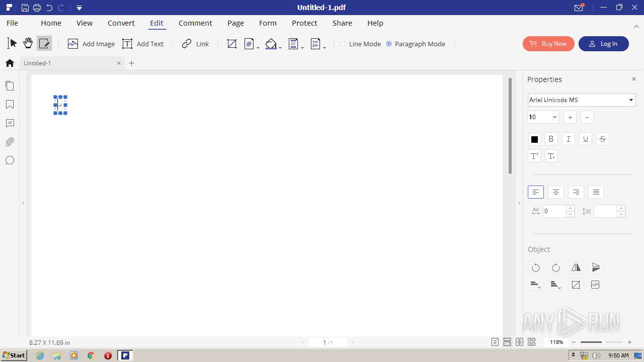Screen dimensions: 644x362
Task: Open the black font color swatch
Action: click(534, 139)
